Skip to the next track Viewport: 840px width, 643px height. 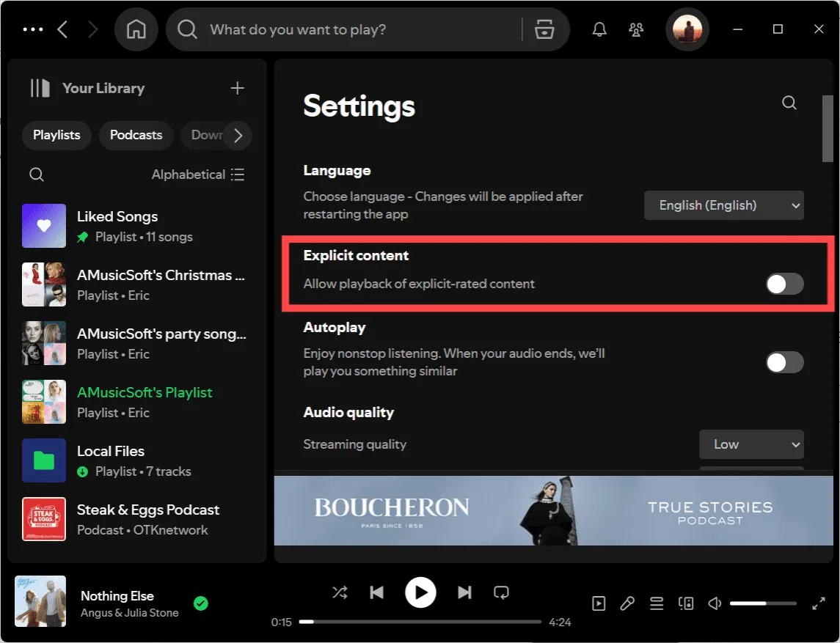tap(464, 592)
